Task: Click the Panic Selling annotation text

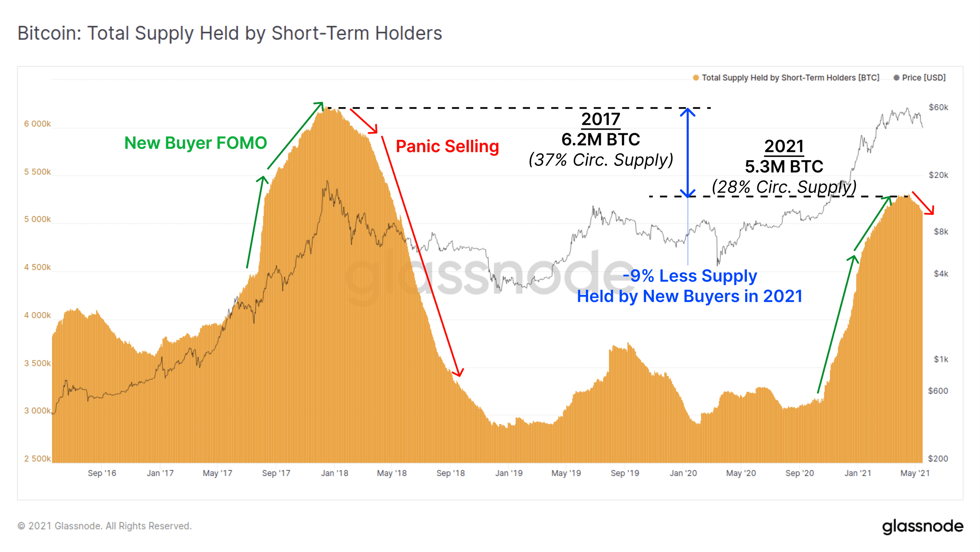Action: (x=448, y=146)
